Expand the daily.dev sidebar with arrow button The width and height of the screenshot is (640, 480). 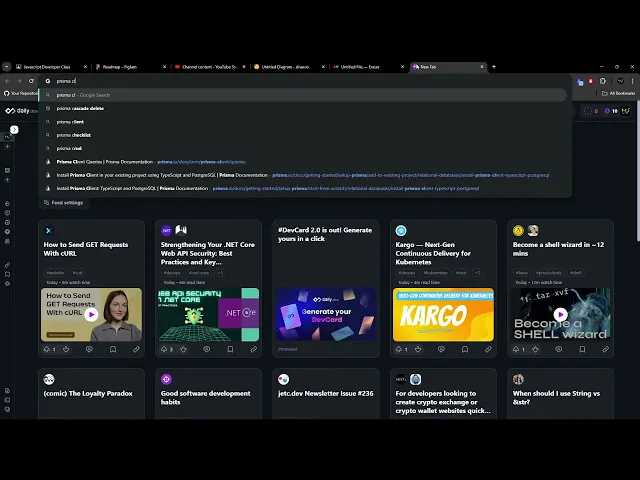click(x=14, y=130)
